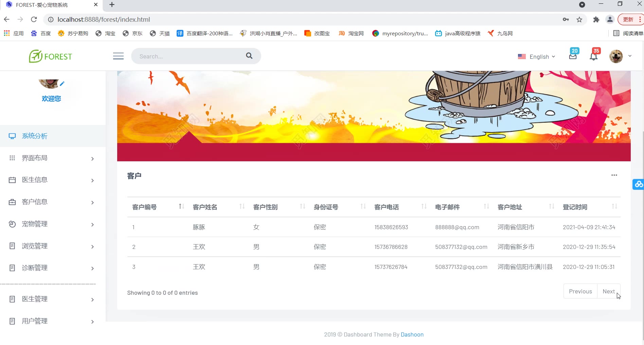Expand the 界面布局 sidebar menu
Screen dimensions: 644x345
click(53, 158)
